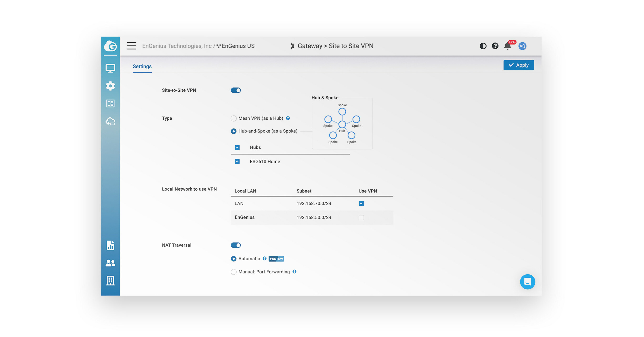This screenshot has height=337, width=644.
Task: Click the logs panel icon in sidebar
Action: (110, 103)
